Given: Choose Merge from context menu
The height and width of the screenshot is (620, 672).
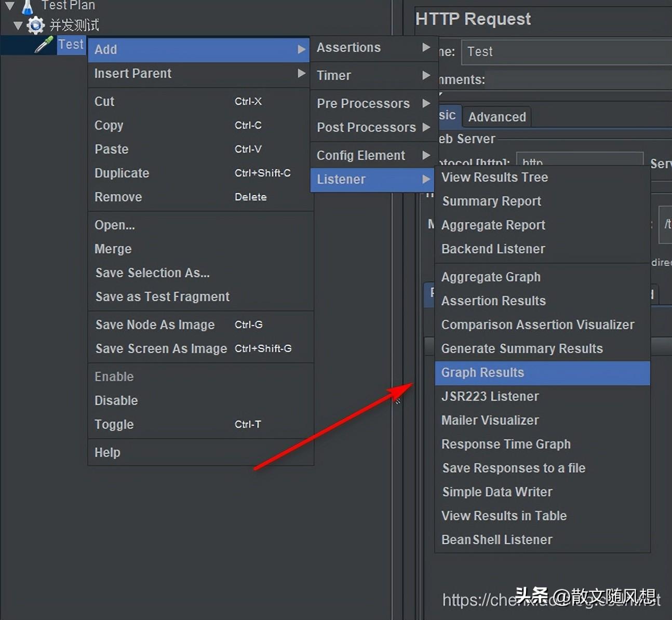Looking at the screenshot, I should click(201, 249).
